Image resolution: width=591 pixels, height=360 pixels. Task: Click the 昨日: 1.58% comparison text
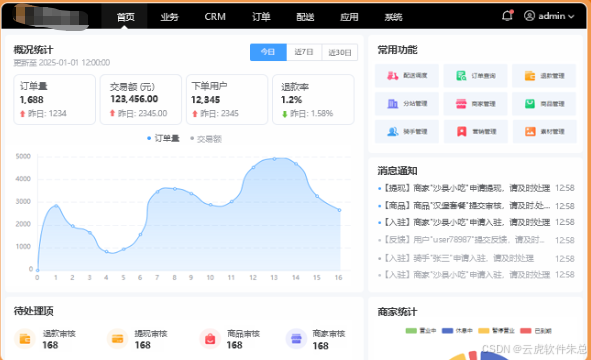(x=311, y=113)
